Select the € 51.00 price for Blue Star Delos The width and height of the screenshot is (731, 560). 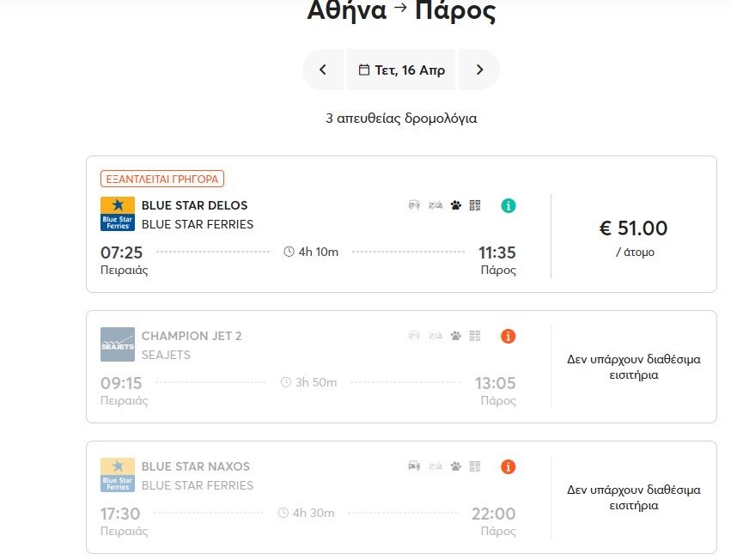click(x=633, y=228)
